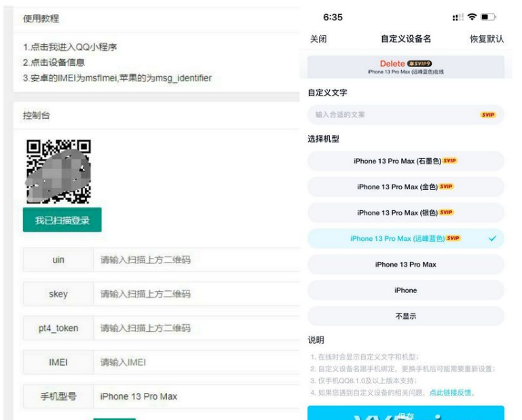Click the green 我已扫描登录 button
Screen dimensions: 522x420
pos(62,221)
